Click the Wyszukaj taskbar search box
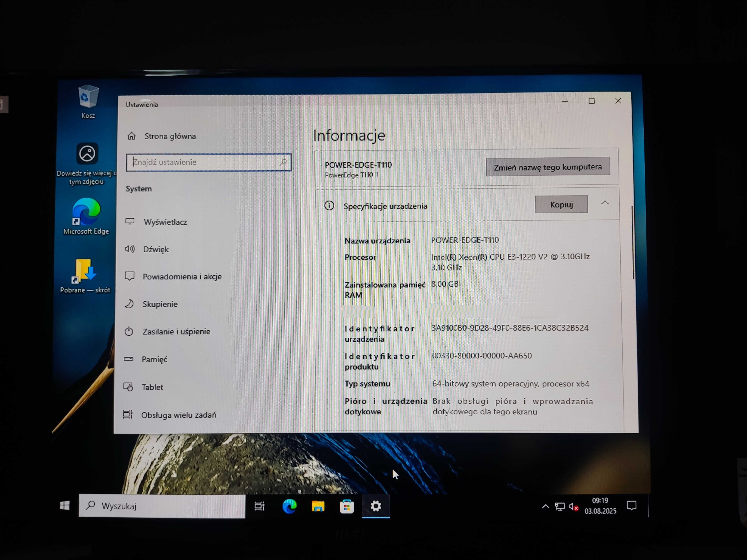This screenshot has height=560, width=747. 162,506
